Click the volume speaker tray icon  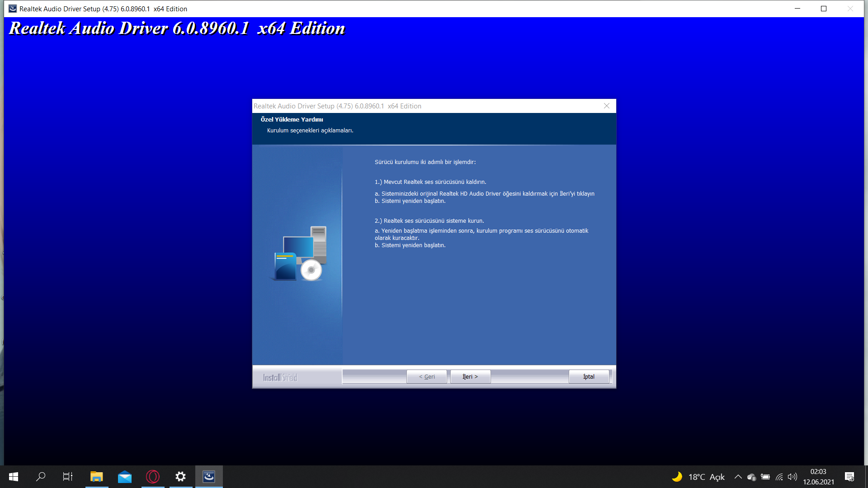click(x=792, y=477)
